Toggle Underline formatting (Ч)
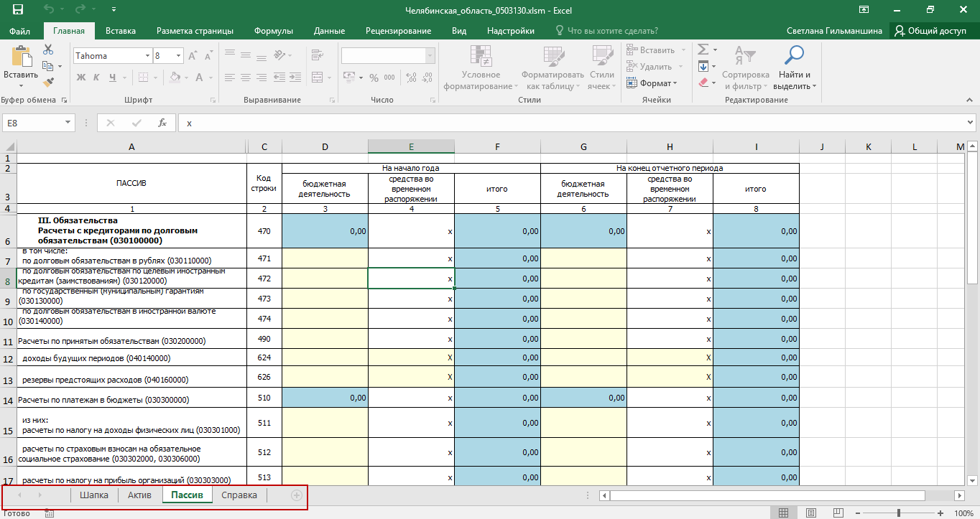The width and height of the screenshot is (980, 519). pyautogui.click(x=113, y=78)
